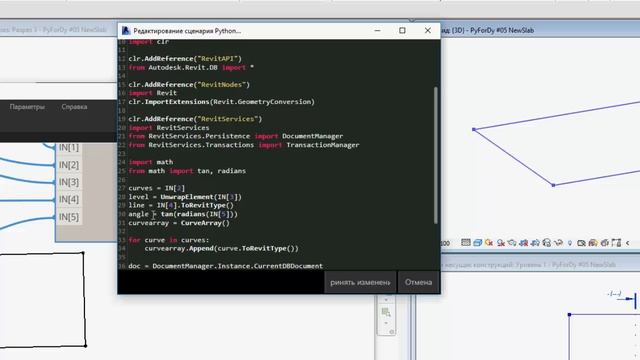Toggle Sun Path icon in view bar
The image size is (640, 360).
click(489, 243)
